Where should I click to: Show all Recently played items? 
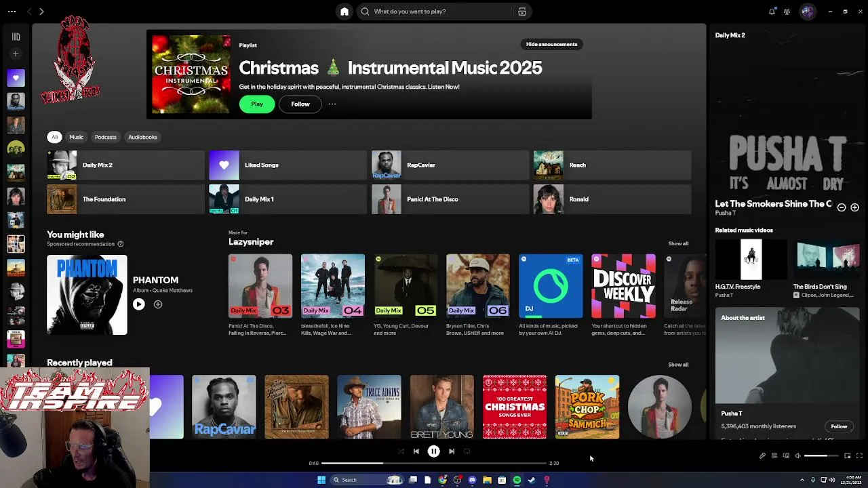pos(678,365)
